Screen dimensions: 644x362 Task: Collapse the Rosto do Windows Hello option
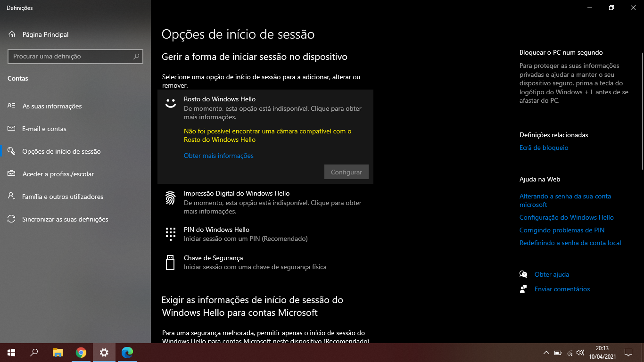pos(265,108)
